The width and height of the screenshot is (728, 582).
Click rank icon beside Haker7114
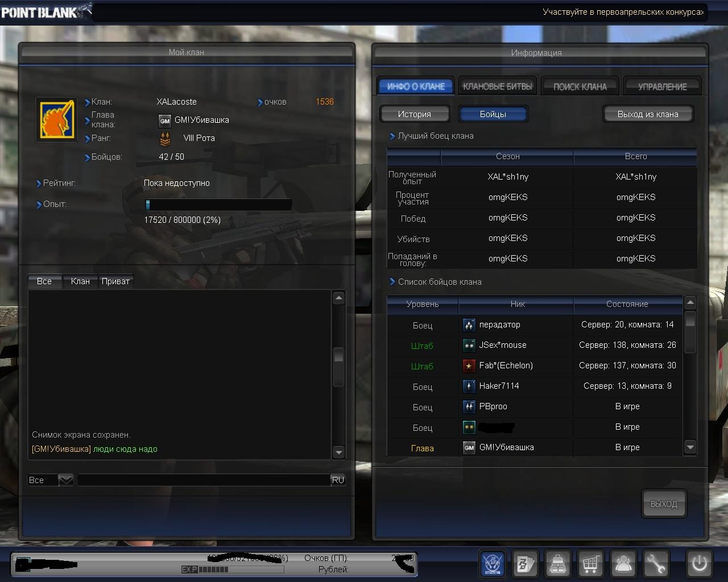pyautogui.click(x=469, y=386)
